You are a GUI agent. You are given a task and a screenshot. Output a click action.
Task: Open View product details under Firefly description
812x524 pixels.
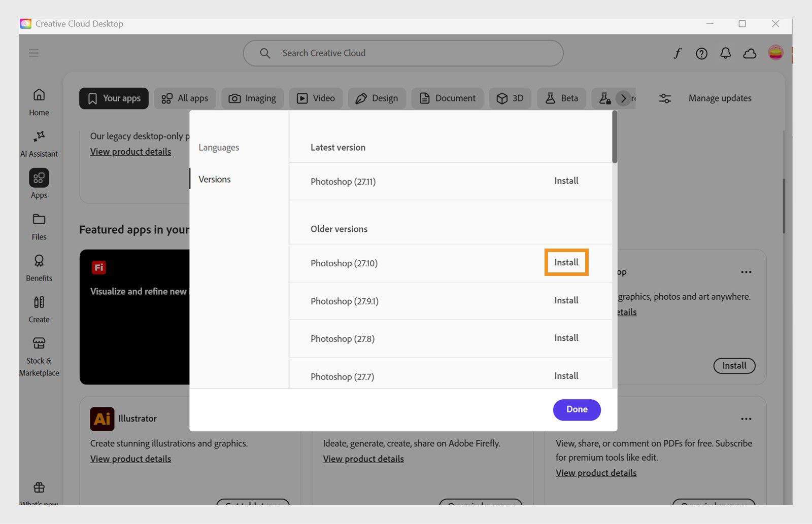pyautogui.click(x=363, y=459)
